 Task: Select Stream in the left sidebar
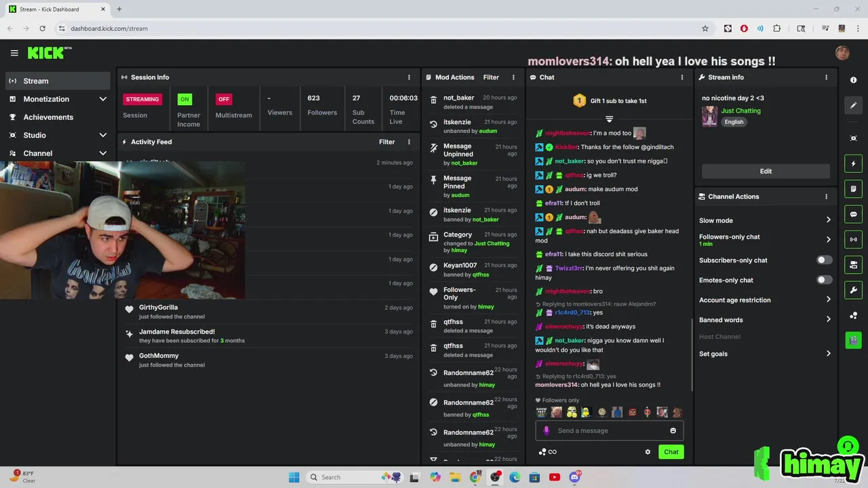58,81
